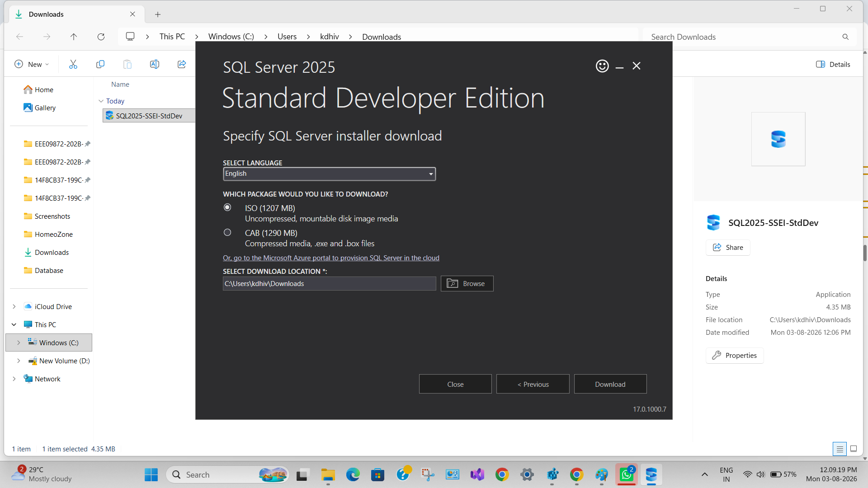This screenshot has height=488, width=868.
Task: Go up one folder level
Action: (74, 37)
